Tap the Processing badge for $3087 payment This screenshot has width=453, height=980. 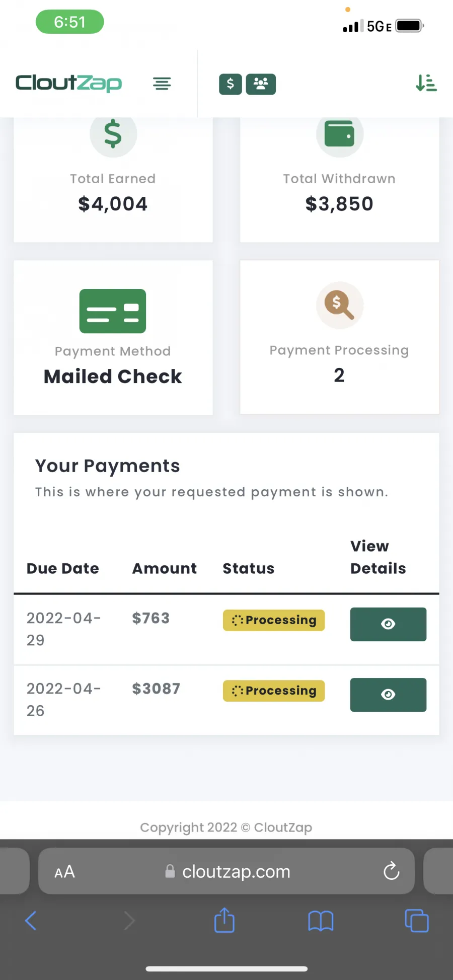click(274, 691)
